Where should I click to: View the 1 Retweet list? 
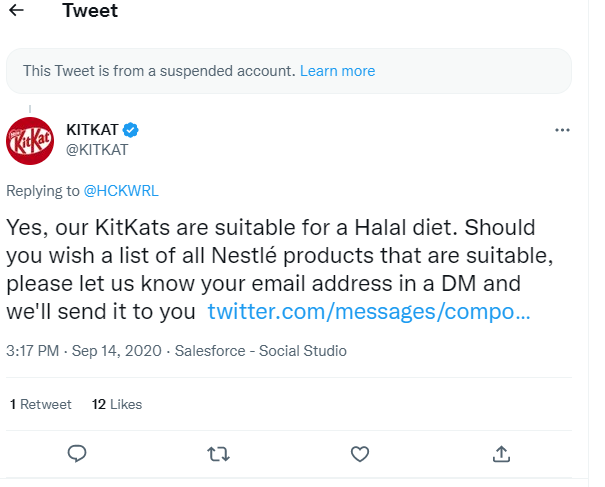(41, 404)
